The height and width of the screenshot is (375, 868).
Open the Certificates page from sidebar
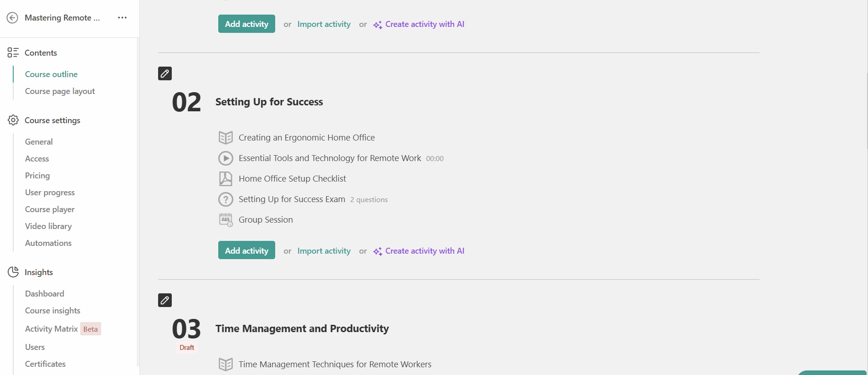tap(45, 364)
